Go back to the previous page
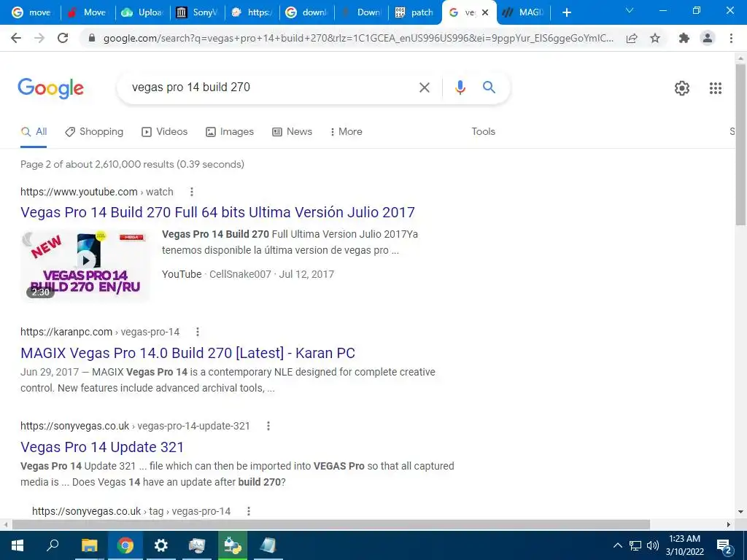 (x=16, y=38)
